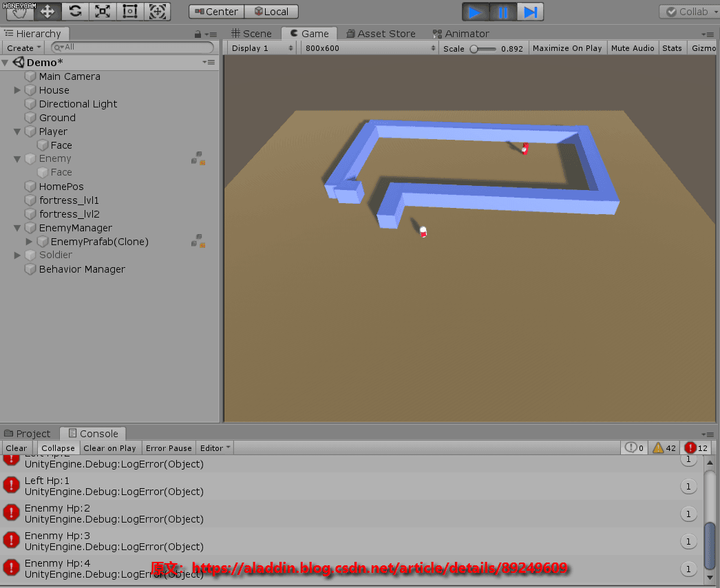Select the 'Enenmy Hp:2' log entry
Screen dimensions: 720x588
pos(351,514)
